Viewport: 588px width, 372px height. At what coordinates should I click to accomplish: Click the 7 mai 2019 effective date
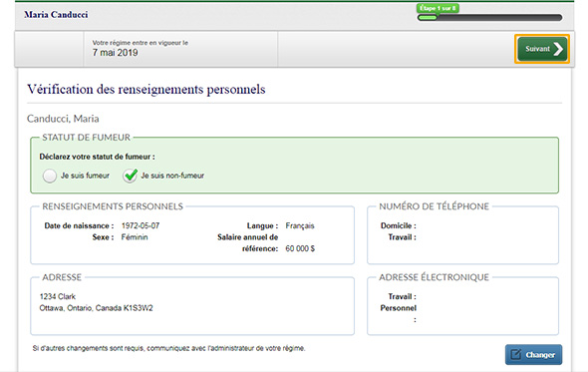coord(116,53)
